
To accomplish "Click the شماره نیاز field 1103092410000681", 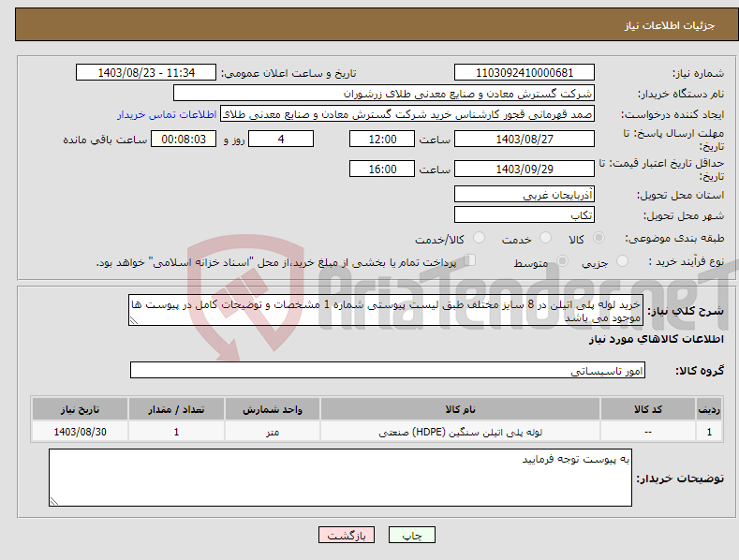I will point(525,73).
